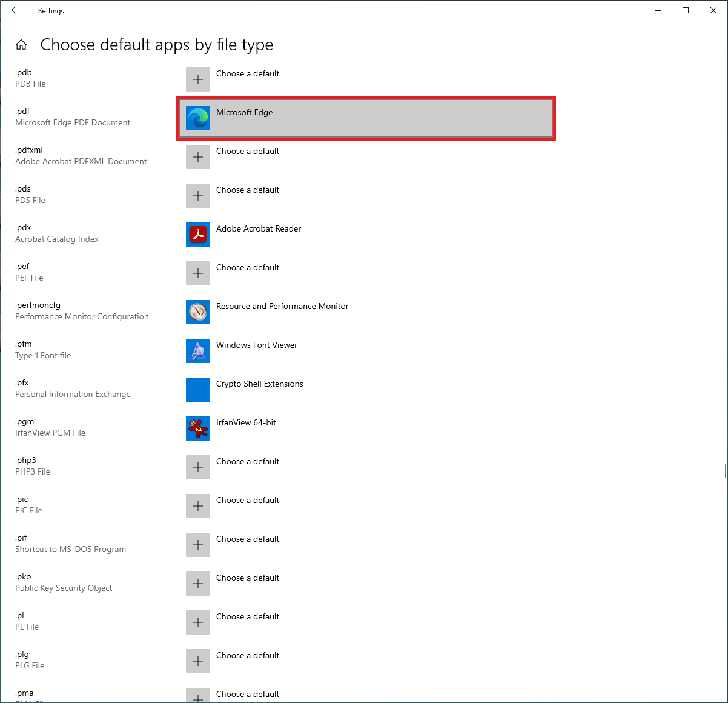The height and width of the screenshot is (703, 728).
Task: Click the Windows Font Viewer icon
Action: tap(198, 351)
